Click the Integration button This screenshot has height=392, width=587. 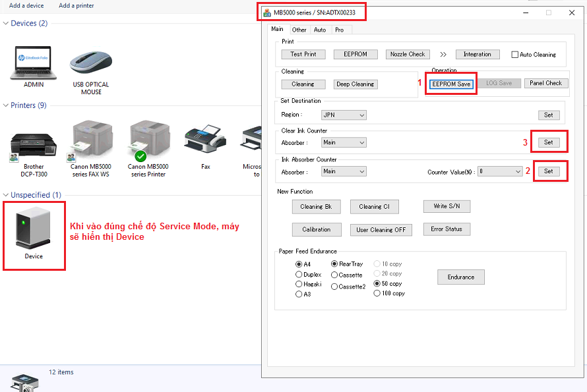478,54
